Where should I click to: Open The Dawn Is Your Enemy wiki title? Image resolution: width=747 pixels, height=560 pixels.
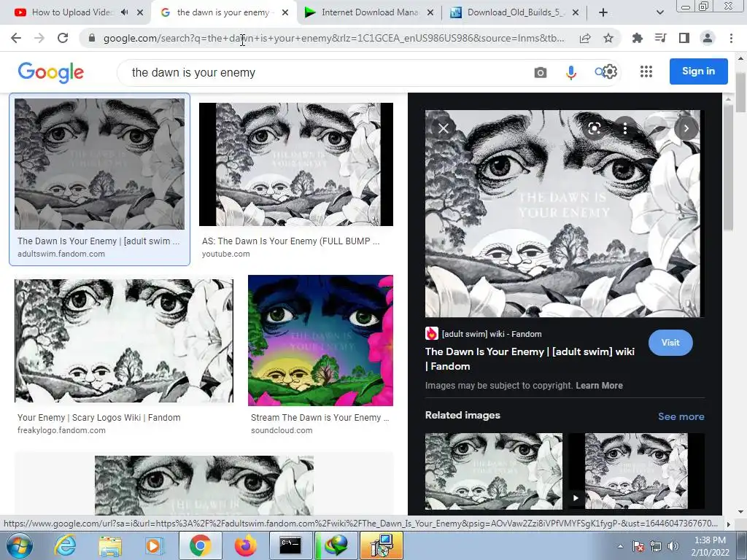pos(530,359)
